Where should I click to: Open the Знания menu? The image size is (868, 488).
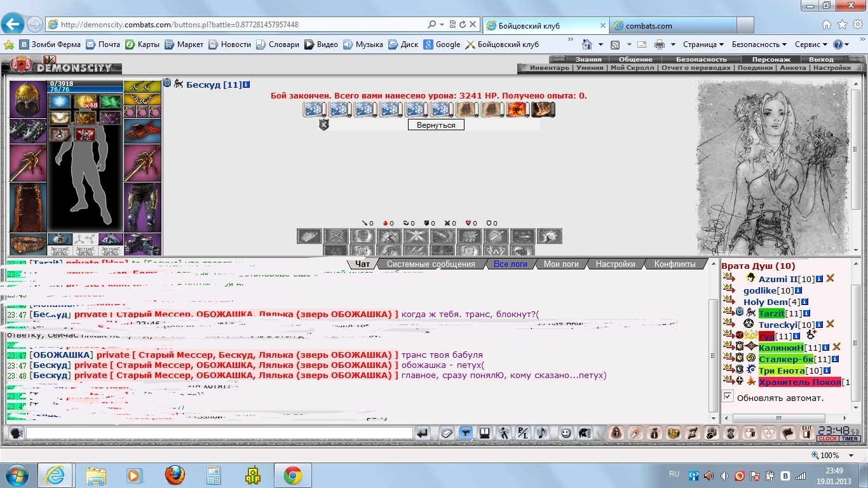pyautogui.click(x=588, y=60)
